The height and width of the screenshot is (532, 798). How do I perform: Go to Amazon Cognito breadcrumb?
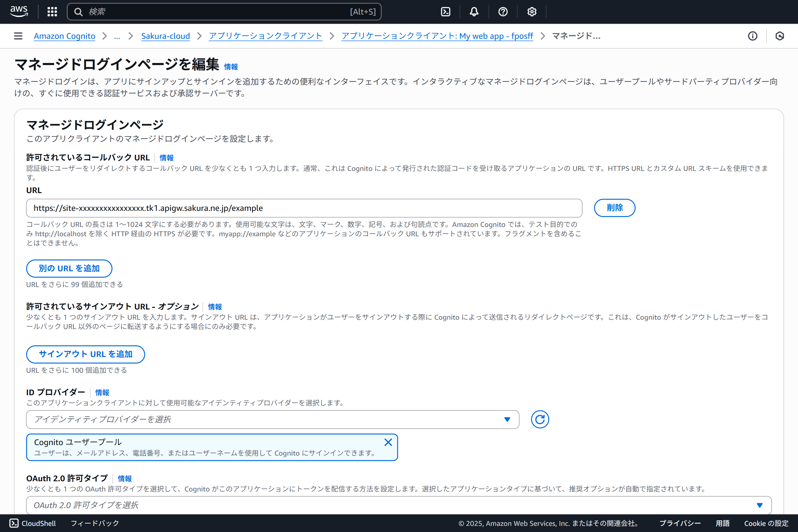(64, 36)
